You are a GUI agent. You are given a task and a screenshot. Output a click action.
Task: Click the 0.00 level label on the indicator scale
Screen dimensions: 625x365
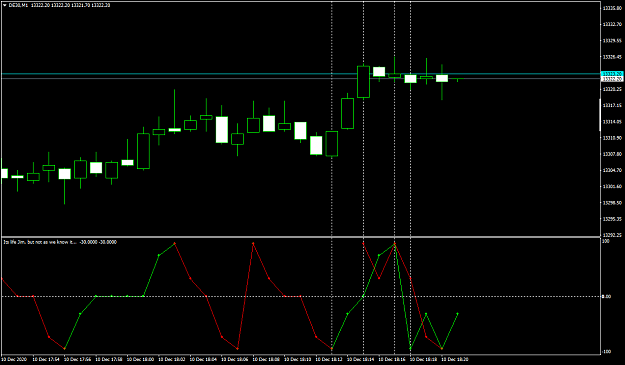pos(606,296)
